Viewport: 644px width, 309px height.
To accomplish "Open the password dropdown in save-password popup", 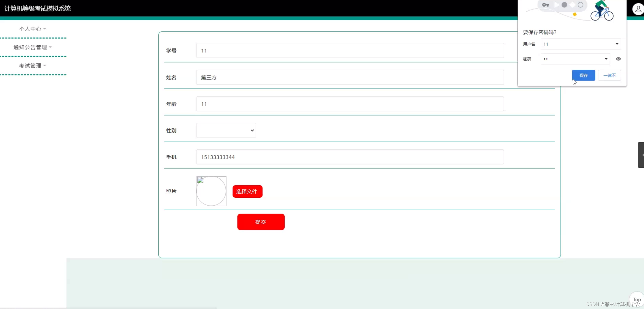I will (x=606, y=59).
